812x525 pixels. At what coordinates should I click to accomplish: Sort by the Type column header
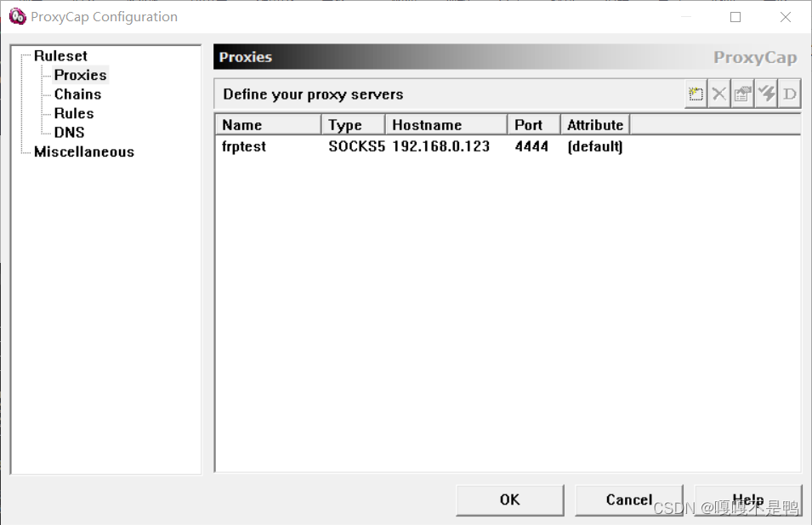point(354,125)
